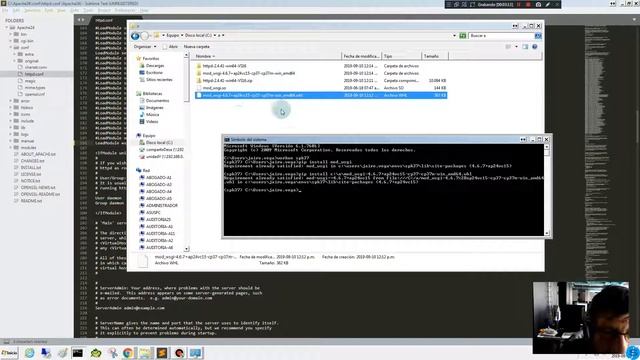Viewport: 640px width, 360px height.
Task: Select Disco local (C:) in navigation pane
Action: tap(159, 142)
